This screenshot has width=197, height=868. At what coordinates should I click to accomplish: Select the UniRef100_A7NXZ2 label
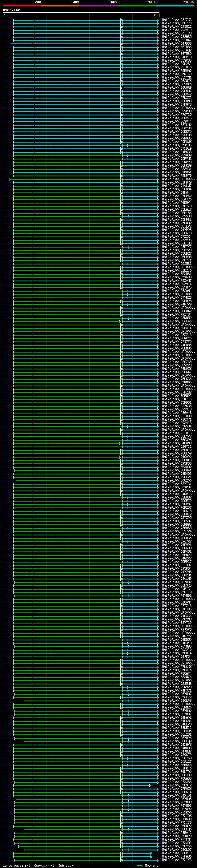pos(177,98)
